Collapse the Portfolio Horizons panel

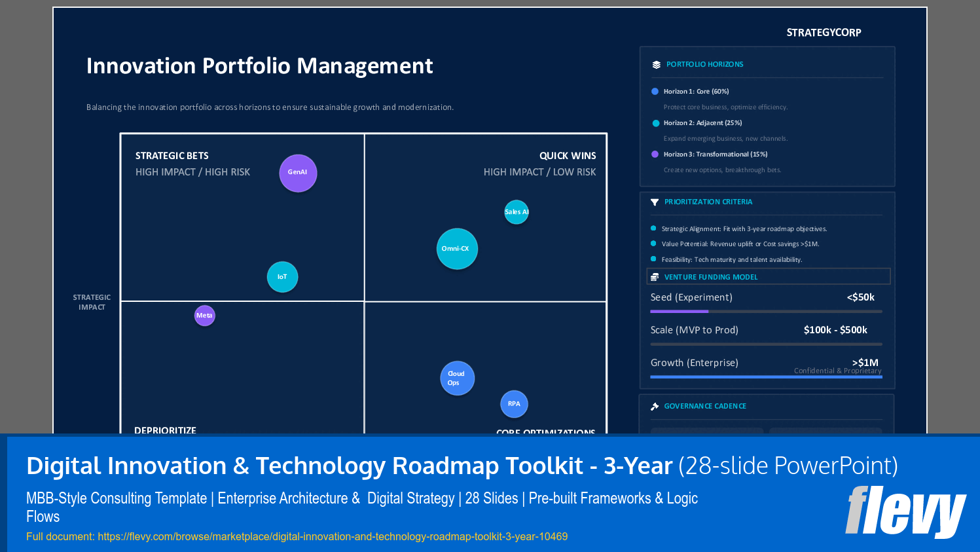[704, 64]
